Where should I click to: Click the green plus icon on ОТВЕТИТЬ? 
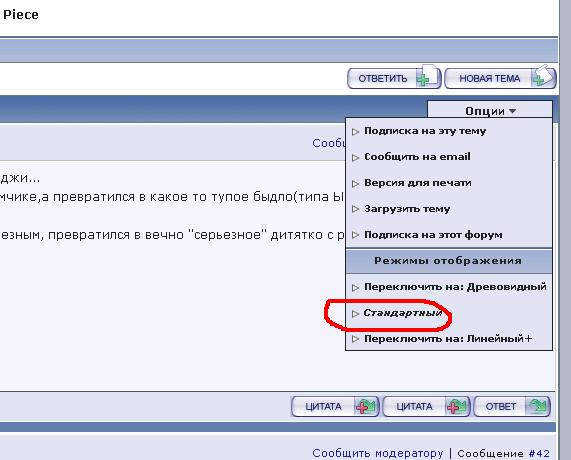tap(423, 79)
